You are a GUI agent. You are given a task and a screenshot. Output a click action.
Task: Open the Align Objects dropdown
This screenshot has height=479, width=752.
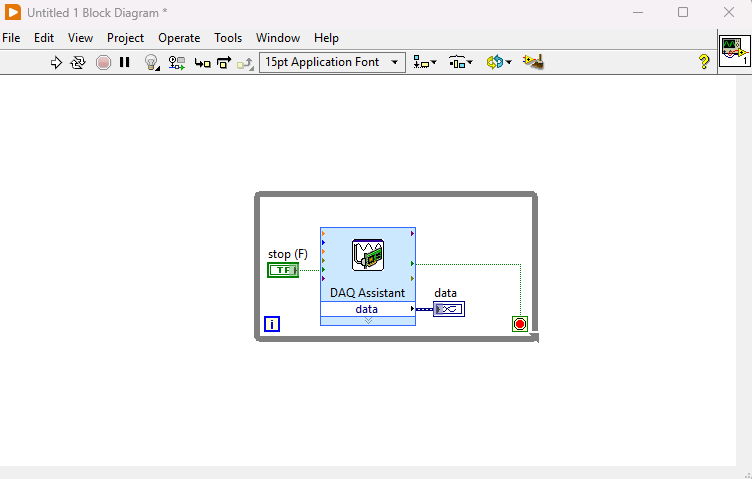point(425,62)
